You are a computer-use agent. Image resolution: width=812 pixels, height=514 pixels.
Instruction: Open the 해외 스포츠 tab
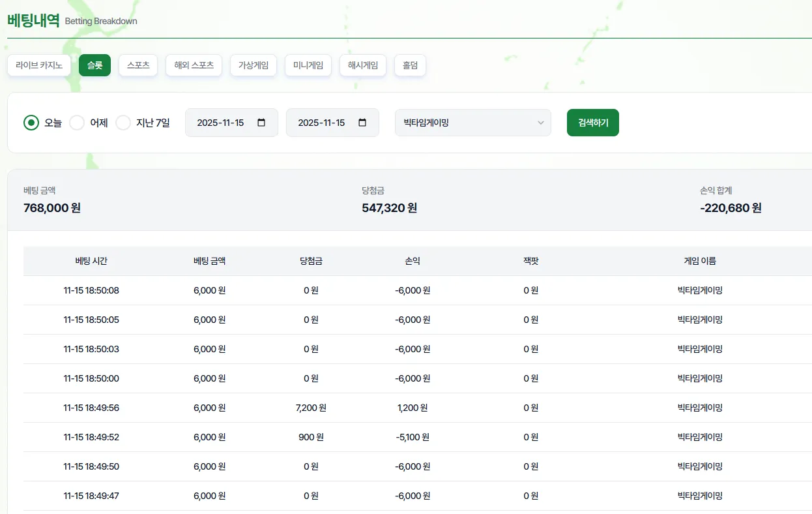coord(194,65)
